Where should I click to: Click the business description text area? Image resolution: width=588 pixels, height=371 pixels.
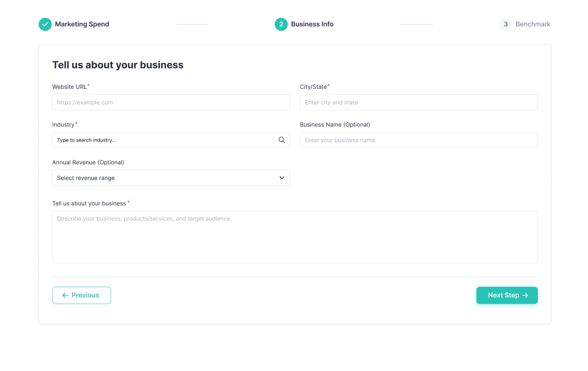tap(295, 237)
